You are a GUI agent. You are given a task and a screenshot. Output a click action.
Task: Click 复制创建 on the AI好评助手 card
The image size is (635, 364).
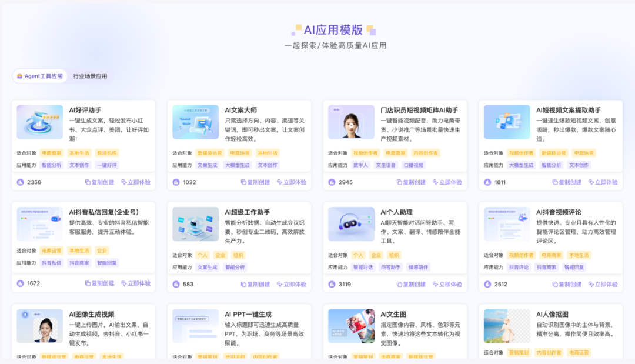[x=99, y=182]
